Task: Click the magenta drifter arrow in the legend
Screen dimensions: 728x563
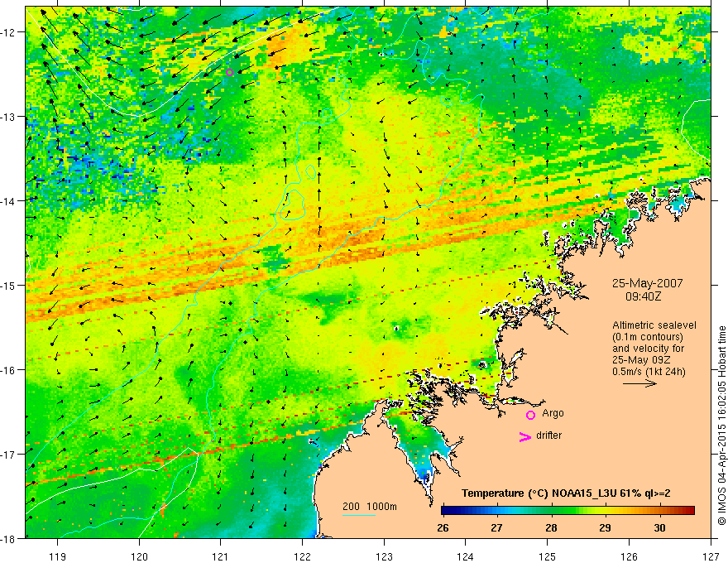Action: click(x=525, y=436)
